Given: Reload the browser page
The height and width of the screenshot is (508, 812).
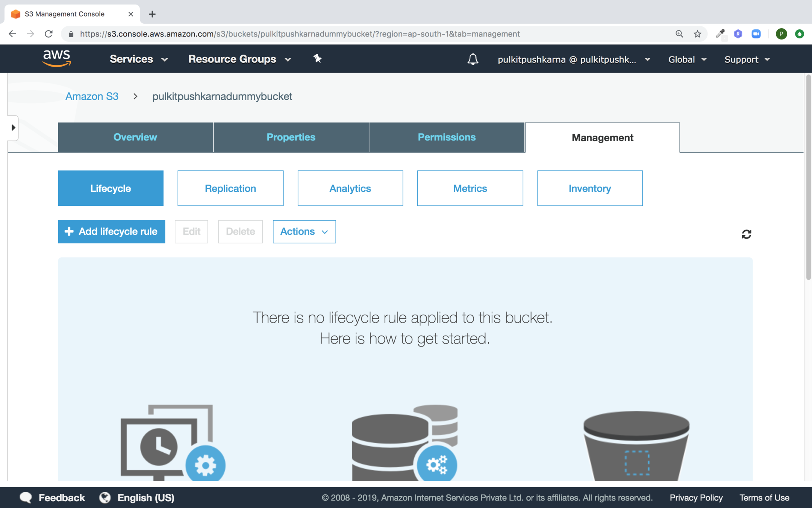Looking at the screenshot, I should click(x=48, y=34).
